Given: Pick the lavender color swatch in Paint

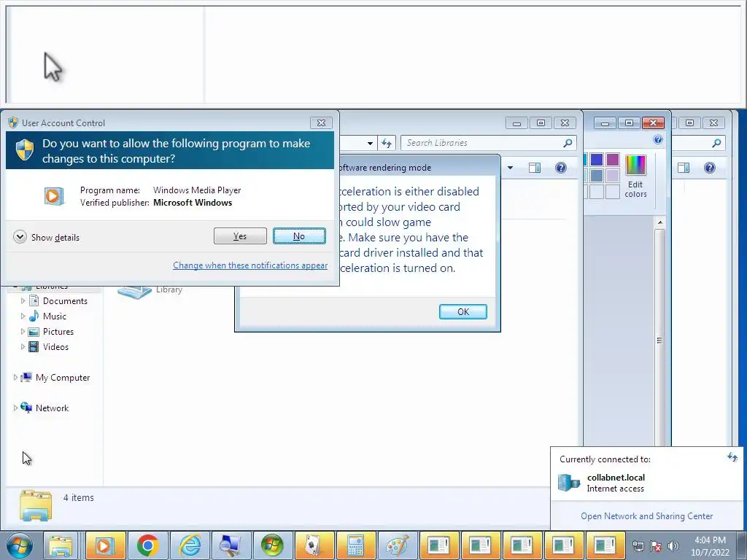Looking at the screenshot, I should pyautogui.click(x=613, y=176).
